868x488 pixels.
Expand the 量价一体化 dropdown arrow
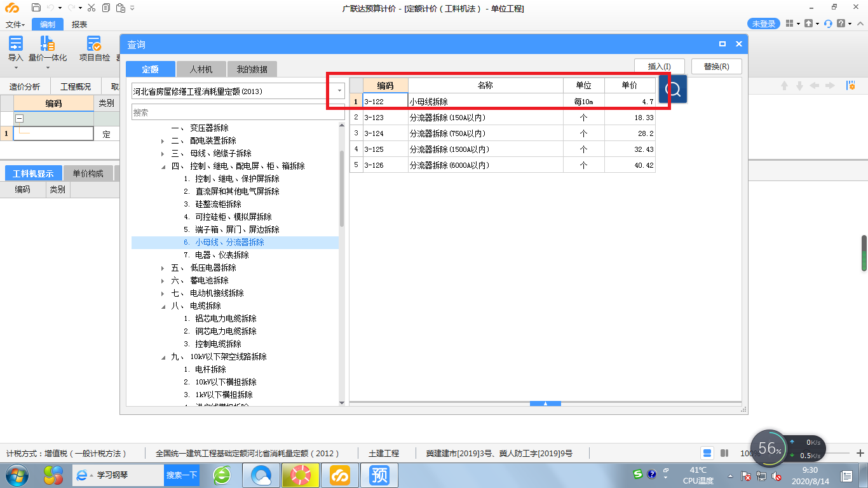(x=48, y=67)
